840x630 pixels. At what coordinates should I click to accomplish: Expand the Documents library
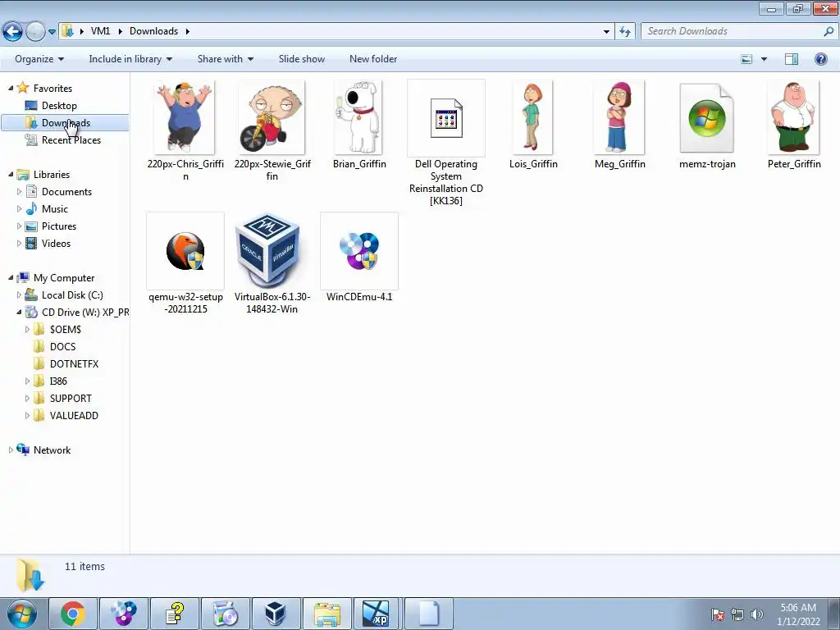coord(20,192)
